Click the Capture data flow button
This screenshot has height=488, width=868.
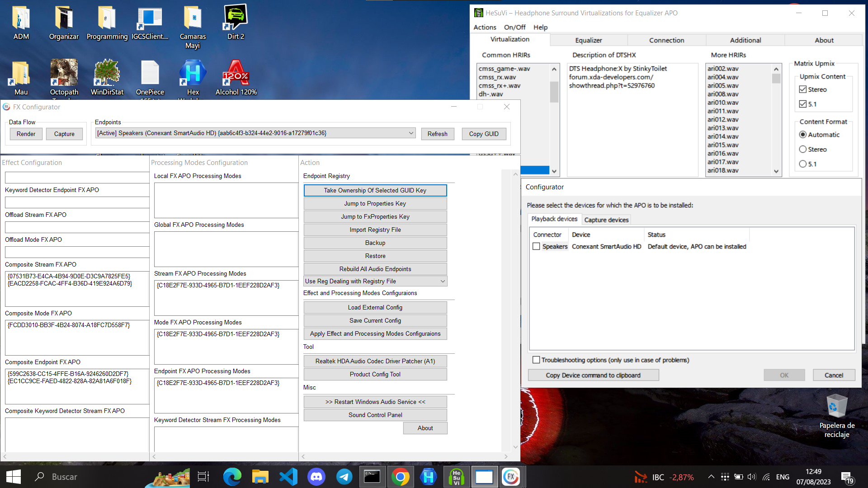64,134
